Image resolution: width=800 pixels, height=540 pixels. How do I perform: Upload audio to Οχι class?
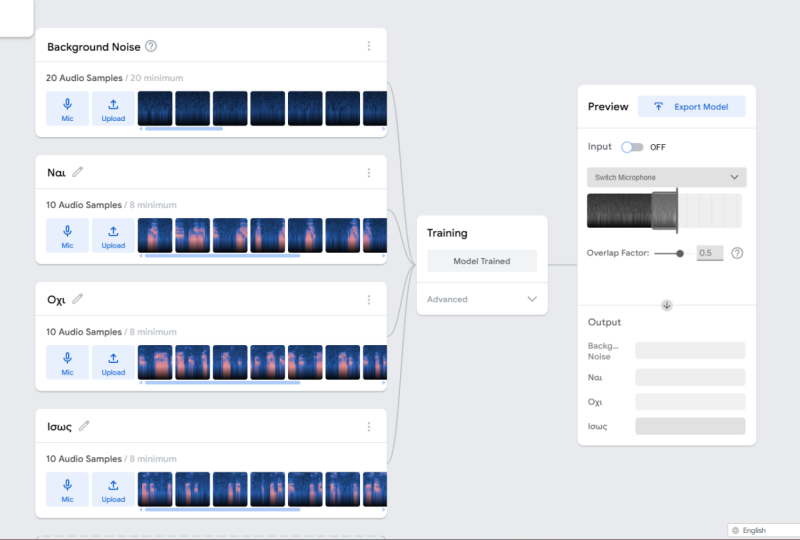113,362
